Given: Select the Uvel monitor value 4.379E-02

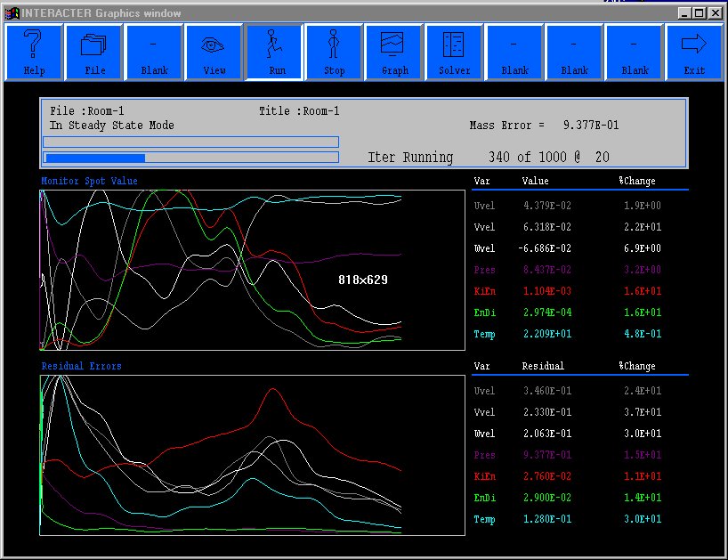Looking at the screenshot, I should click(547, 206).
